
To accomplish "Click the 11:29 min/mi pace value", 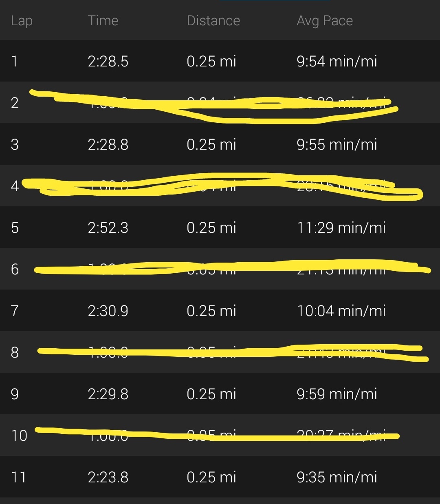I will point(341,228).
